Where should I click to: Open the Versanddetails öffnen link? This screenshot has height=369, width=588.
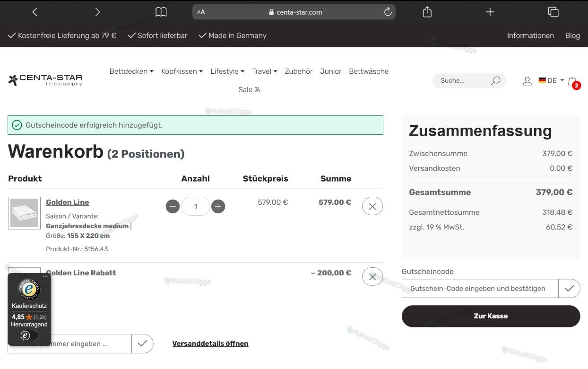[210, 343]
